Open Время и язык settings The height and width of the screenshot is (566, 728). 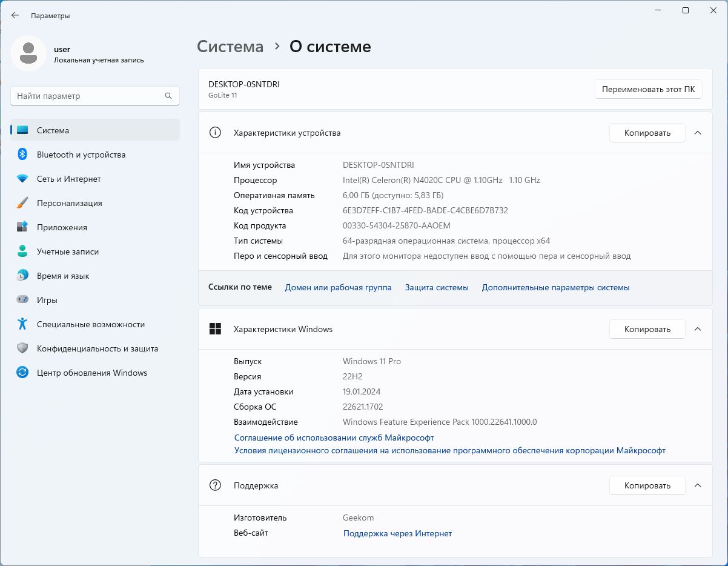95,276
